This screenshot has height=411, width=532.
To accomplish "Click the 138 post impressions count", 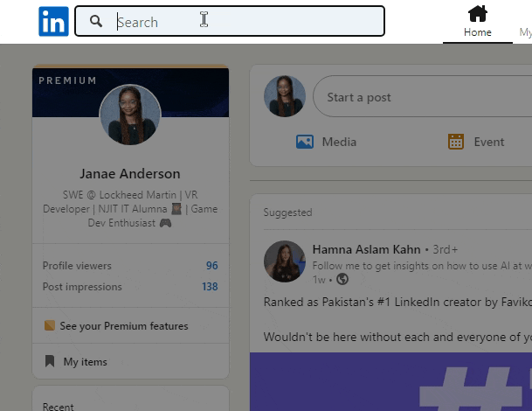I will pyautogui.click(x=210, y=286).
